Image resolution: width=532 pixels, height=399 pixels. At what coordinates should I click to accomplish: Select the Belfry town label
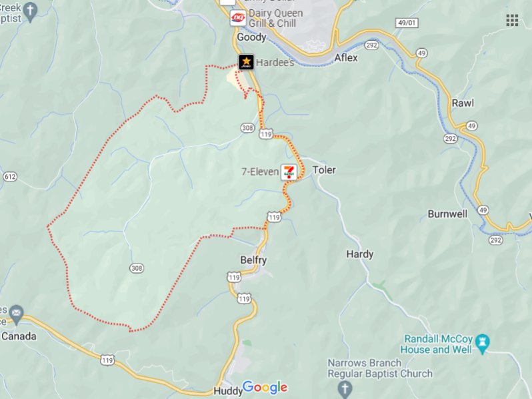[x=253, y=260]
